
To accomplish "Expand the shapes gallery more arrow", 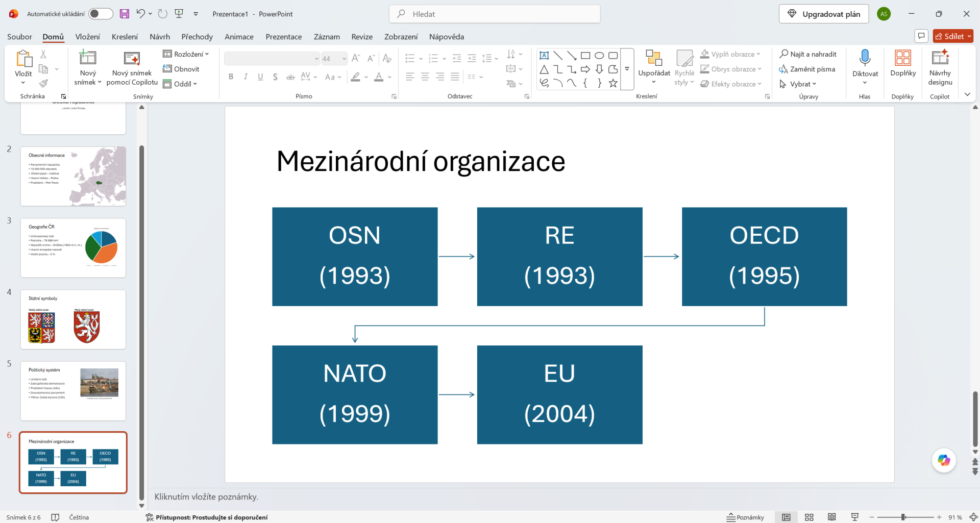I will pos(627,69).
